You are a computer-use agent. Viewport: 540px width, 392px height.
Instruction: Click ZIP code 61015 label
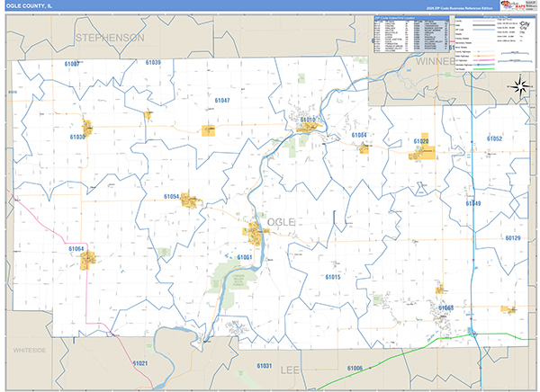click(333, 277)
